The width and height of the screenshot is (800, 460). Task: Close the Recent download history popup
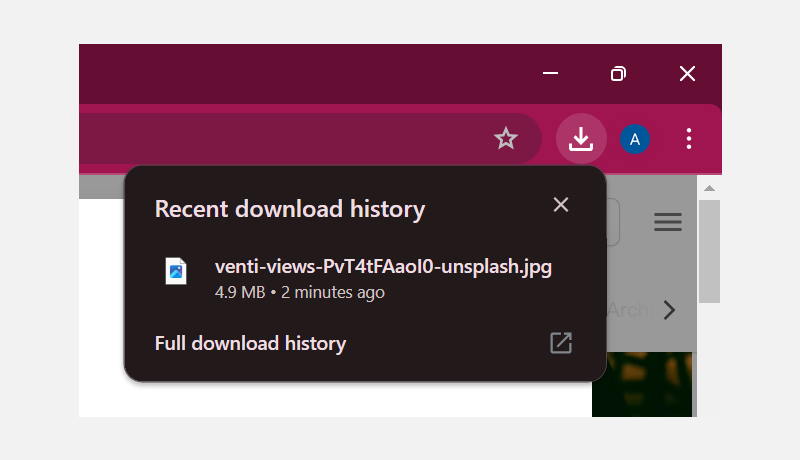click(x=561, y=205)
